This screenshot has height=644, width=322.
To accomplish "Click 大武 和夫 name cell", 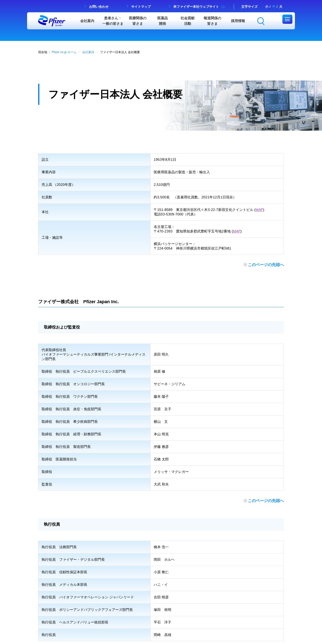I will click(217, 484).
